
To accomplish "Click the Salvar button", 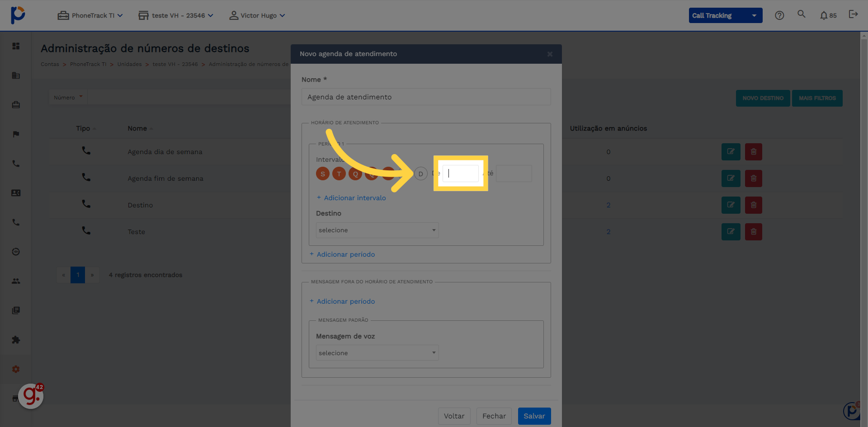I will pyautogui.click(x=534, y=416).
